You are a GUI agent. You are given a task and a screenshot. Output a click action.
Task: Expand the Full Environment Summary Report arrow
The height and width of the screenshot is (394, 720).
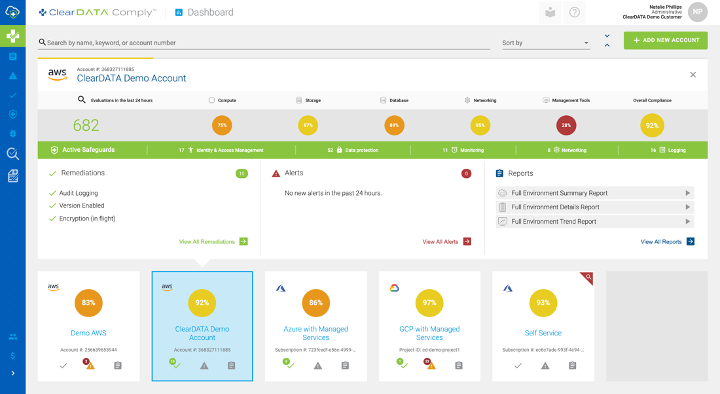[x=688, y=193]
